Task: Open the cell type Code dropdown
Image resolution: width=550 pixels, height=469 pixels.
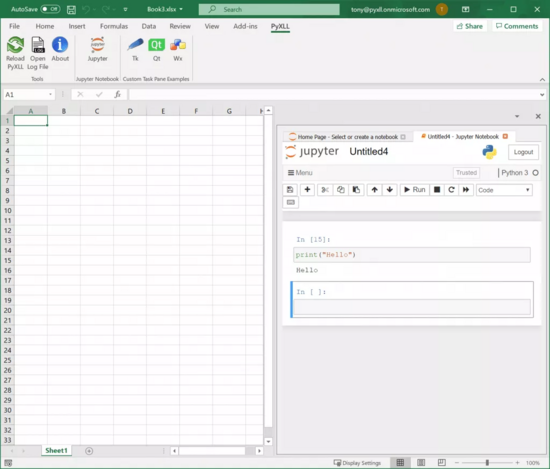Action: coord(504,190)
